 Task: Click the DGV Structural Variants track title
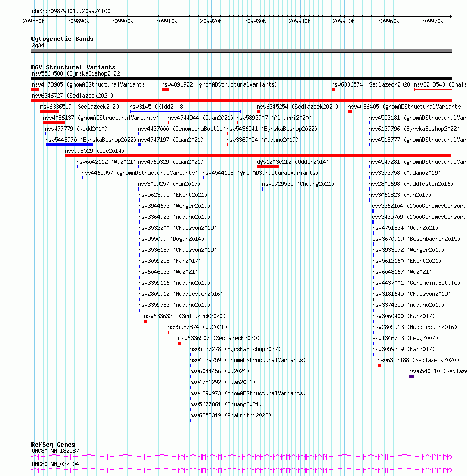73,67
